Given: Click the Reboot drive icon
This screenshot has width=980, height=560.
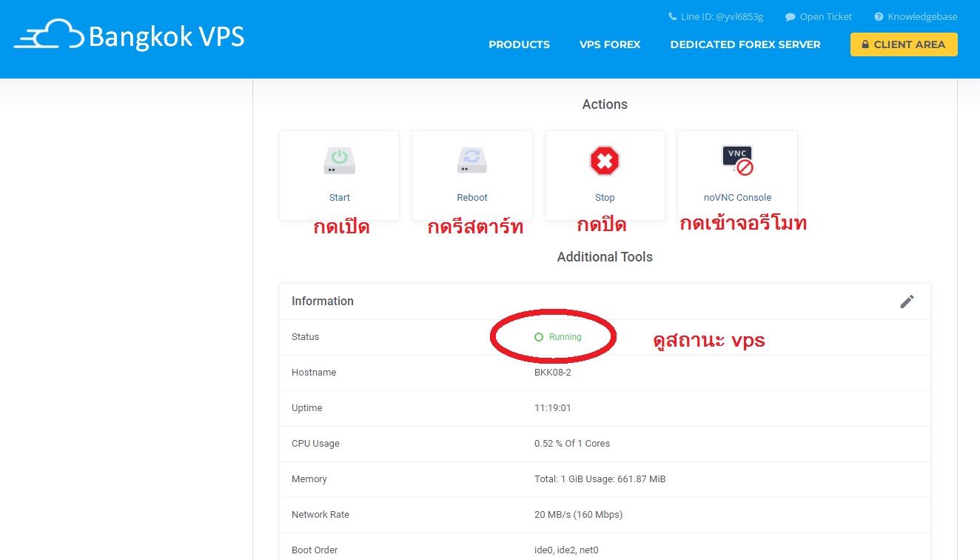Looking at the screenshot, I should click(472, 160).
